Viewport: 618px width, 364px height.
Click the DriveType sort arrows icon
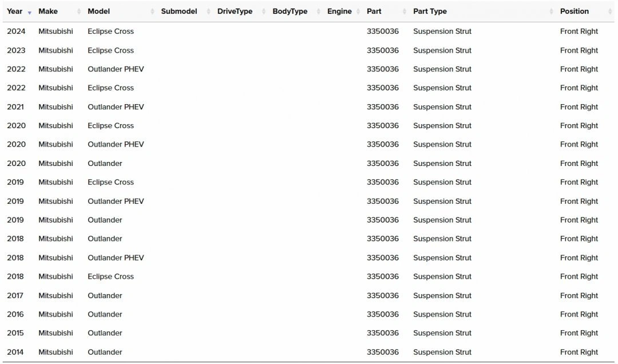(x=264, y=11)
